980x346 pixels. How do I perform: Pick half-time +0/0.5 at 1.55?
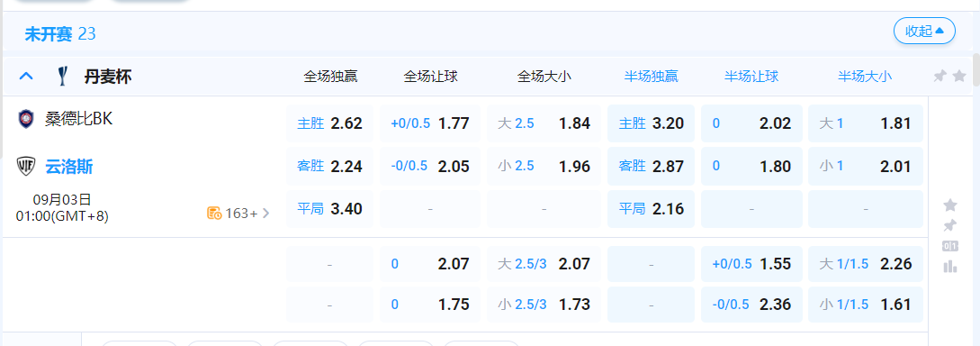click(751, 264)
